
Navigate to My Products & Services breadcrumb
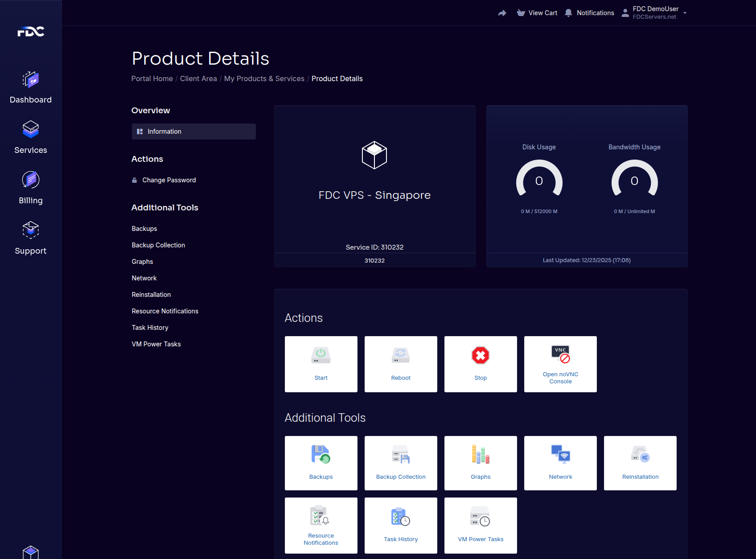tap(264, 78)
